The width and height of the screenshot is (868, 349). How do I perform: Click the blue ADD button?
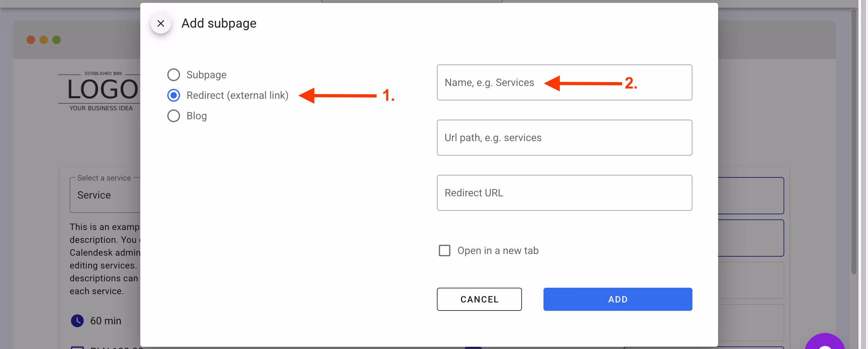pyautogui.click(x=618, y=299)
